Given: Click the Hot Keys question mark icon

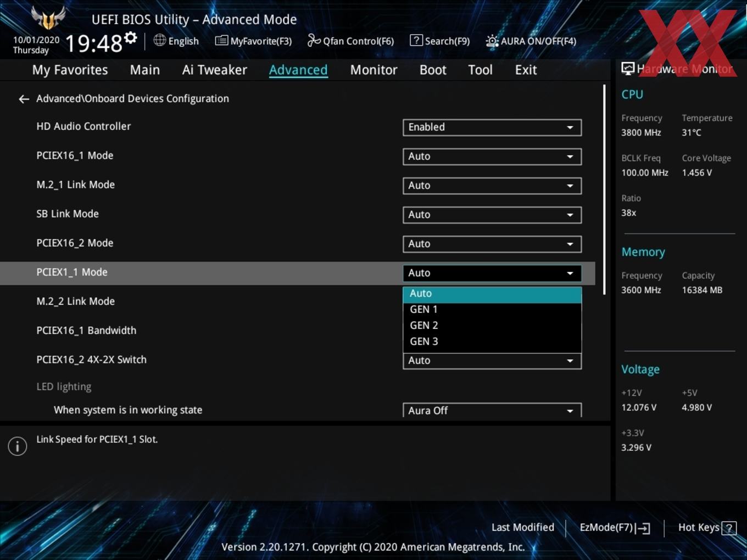Looking at the screenshot, I should 729,528.
